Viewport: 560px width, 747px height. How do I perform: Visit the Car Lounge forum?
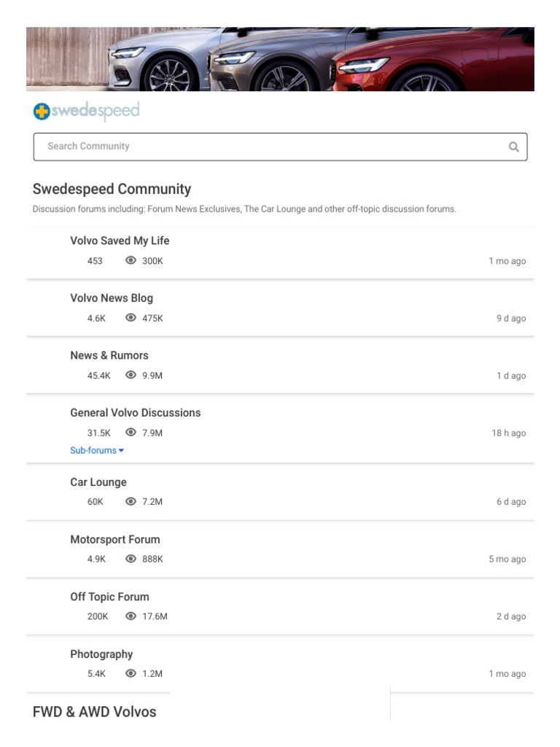pyautogui.click(x=98, y=482)
